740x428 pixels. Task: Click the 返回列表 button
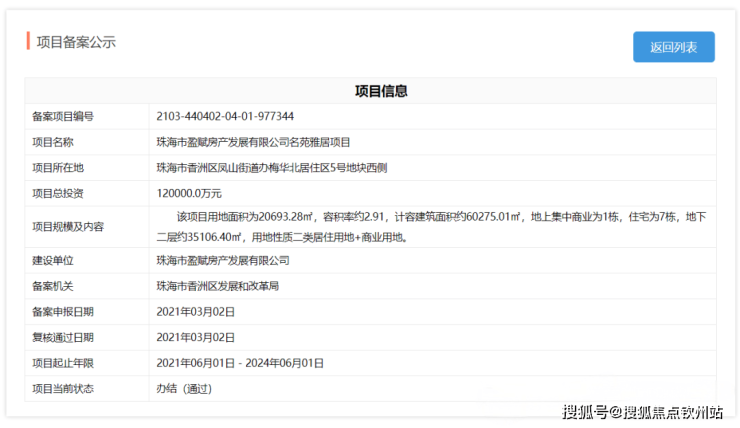point(673,47)
